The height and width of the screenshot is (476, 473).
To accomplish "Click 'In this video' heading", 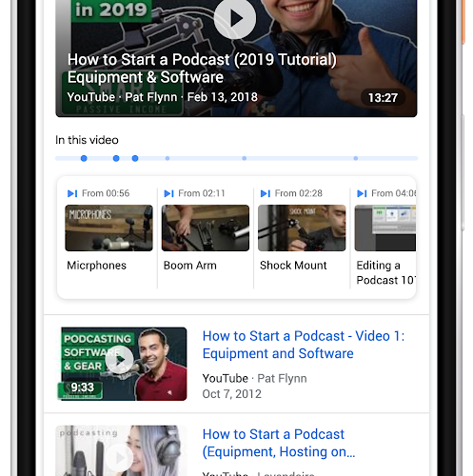I will point(87,140).
